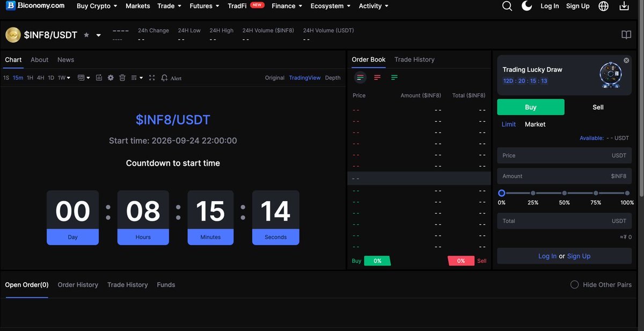Click the Total USDT input field

564,220
